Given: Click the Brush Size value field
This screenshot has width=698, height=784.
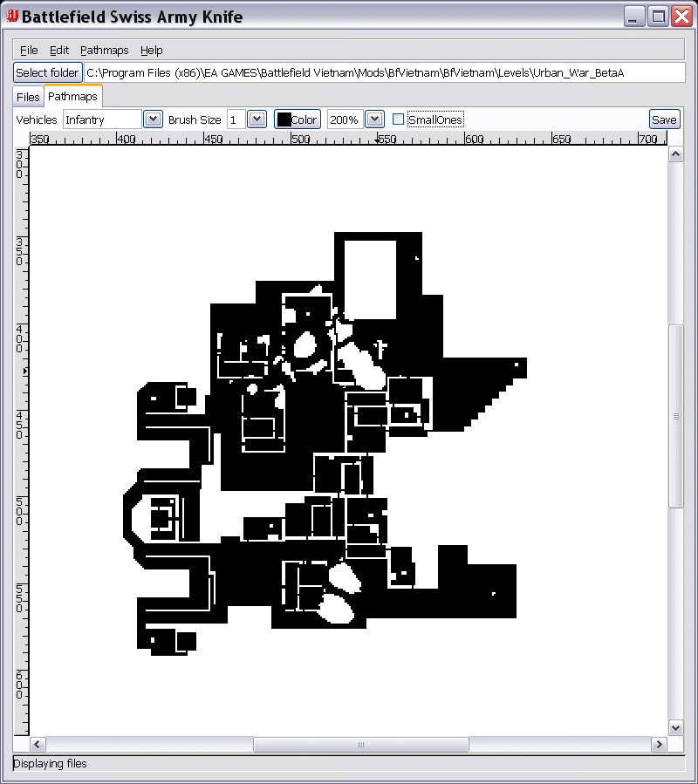Looking at the screenshot, I should [236, 119].
